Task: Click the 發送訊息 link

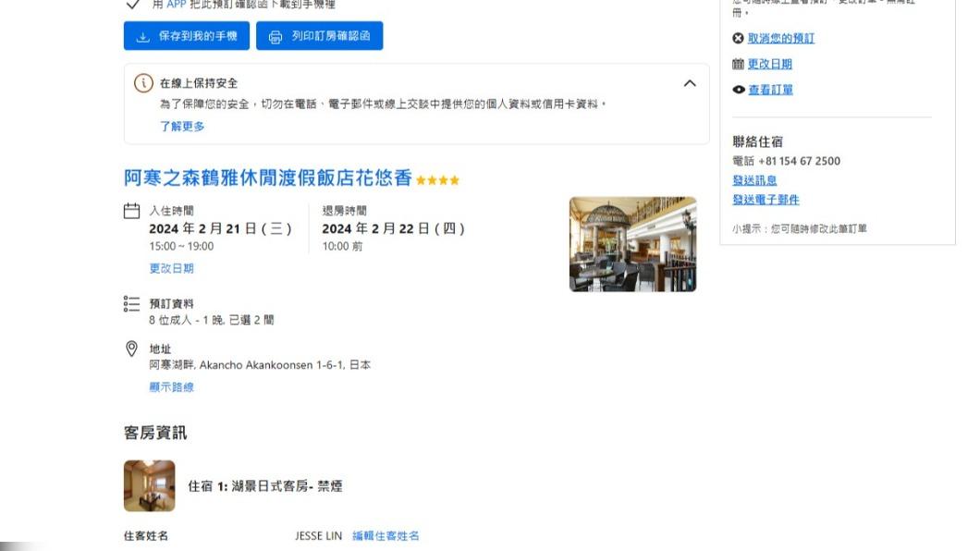Action: coord(754,180)
